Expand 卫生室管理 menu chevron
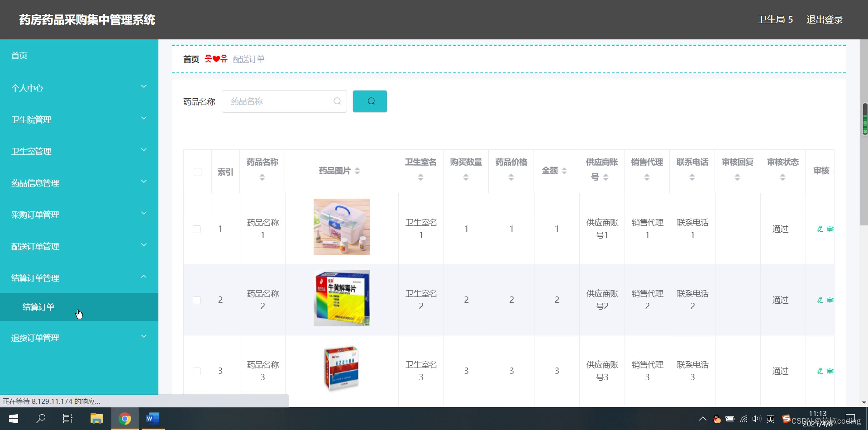Image resolution: width=868 pixels, height=430 pixels. click(x=144, y=150)
